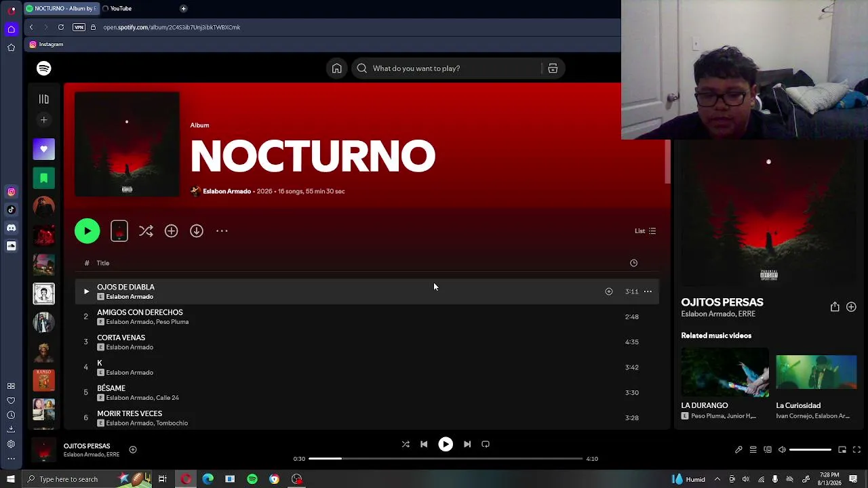The image size is (868, 488).
Task: Show lyrics with the microphone icon
Action: (738, 449)
